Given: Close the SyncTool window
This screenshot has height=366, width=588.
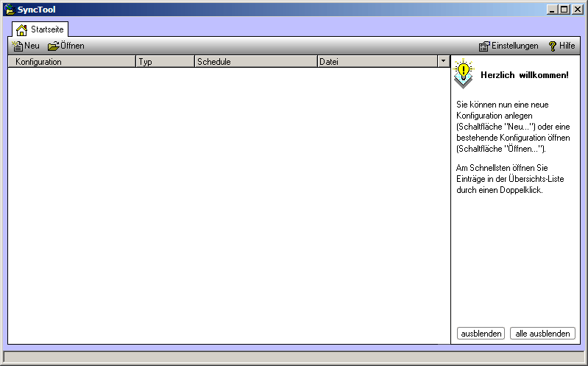Looking at the screenshot, I should point(577,10).
